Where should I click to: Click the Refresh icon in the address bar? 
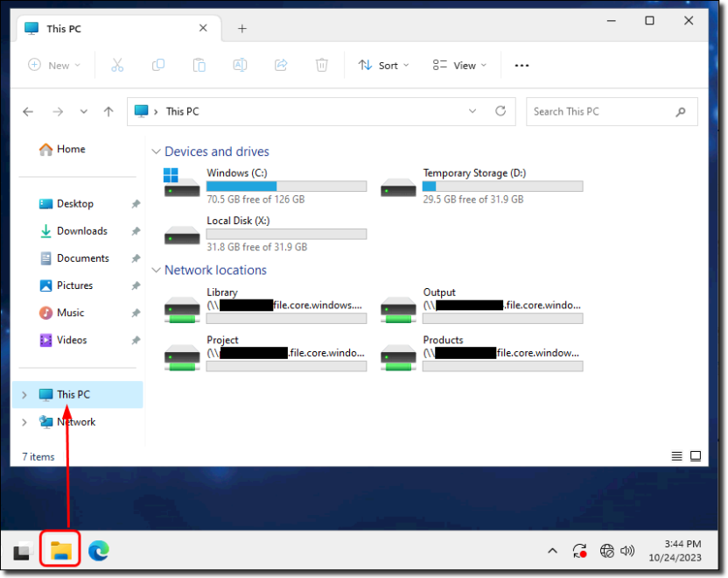[x=500, y=111]
